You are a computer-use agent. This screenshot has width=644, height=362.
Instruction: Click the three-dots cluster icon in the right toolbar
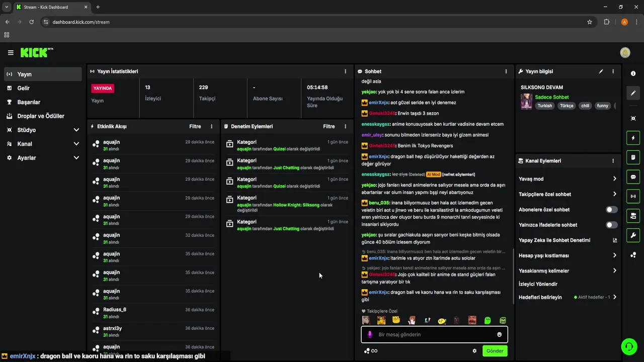(633, 255)
